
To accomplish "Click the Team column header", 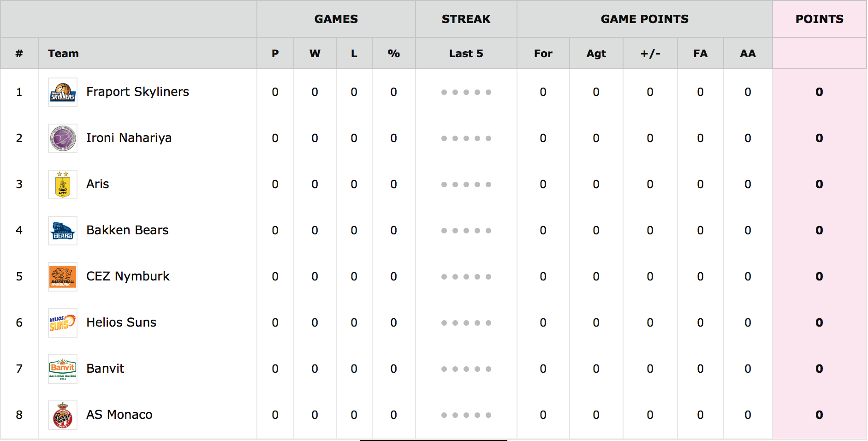I will (x=63, y=54).
